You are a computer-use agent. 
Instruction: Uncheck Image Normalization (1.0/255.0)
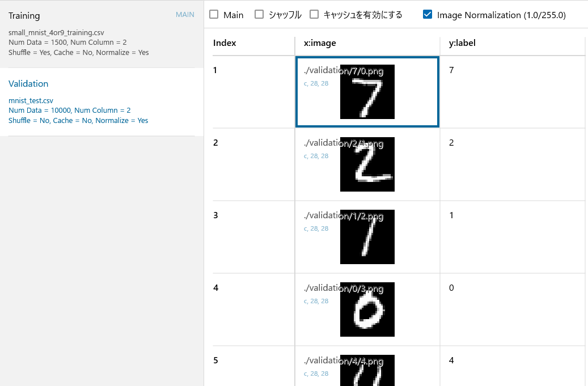(x=428, y=15)
